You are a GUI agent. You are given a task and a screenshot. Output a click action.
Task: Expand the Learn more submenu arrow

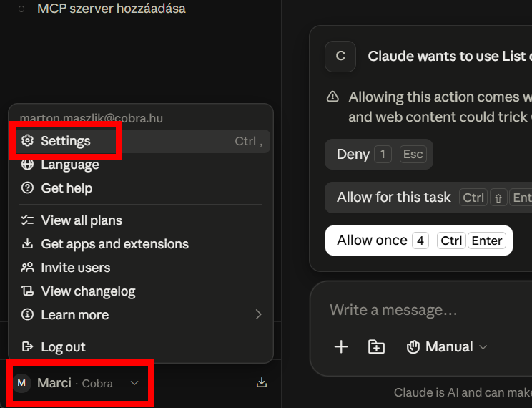[259, 314]
